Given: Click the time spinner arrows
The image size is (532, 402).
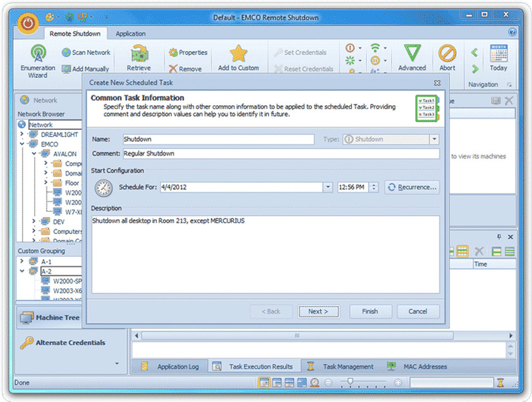Looking at the screenshot, I should 374,187.
